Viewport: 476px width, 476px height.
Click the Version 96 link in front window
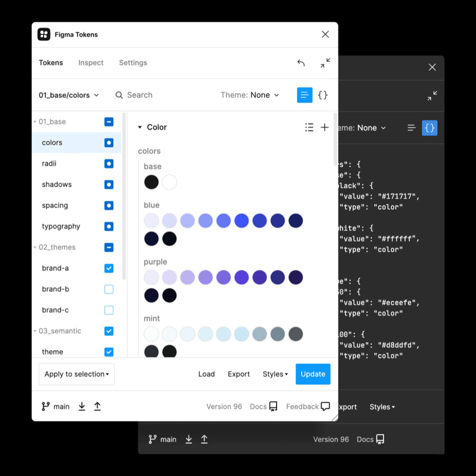point(224,407)
